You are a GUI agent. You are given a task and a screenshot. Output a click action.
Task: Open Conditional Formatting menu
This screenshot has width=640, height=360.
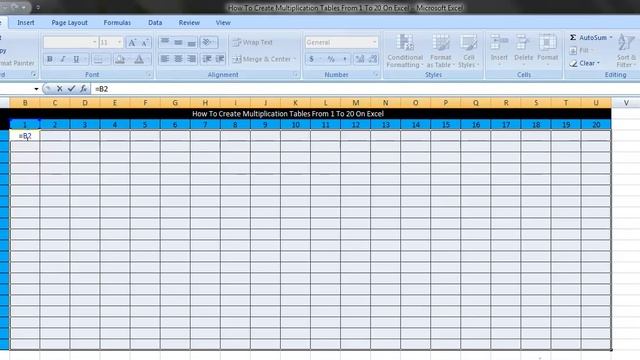click(404, 51)
